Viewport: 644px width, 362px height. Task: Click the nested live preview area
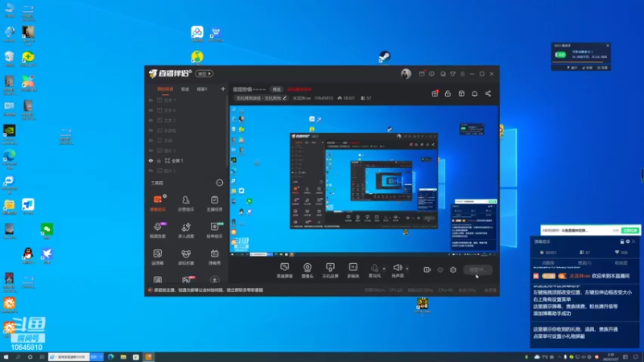pos(364,180)
